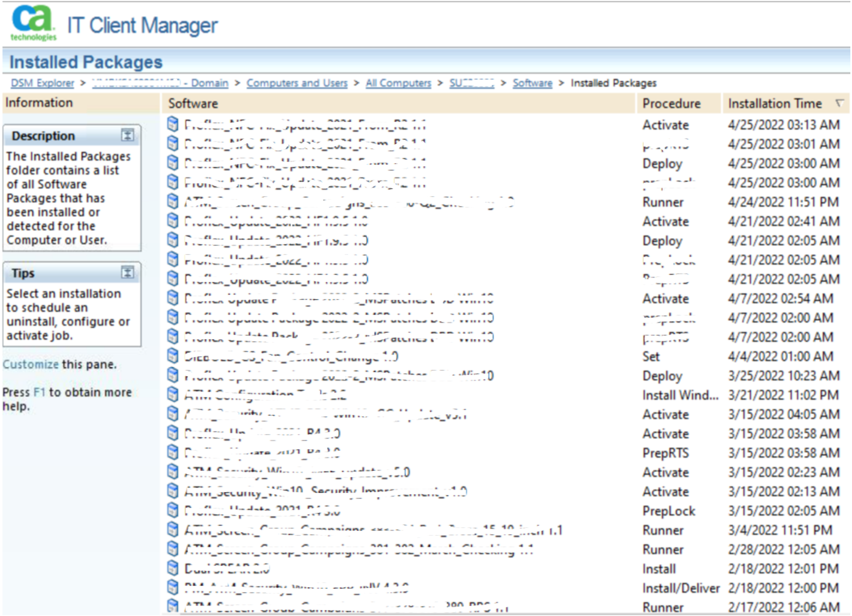This screenshot has height=616, width=852.
Task: Select package icon in Install/Deliver row
Action: coord(173,588)
